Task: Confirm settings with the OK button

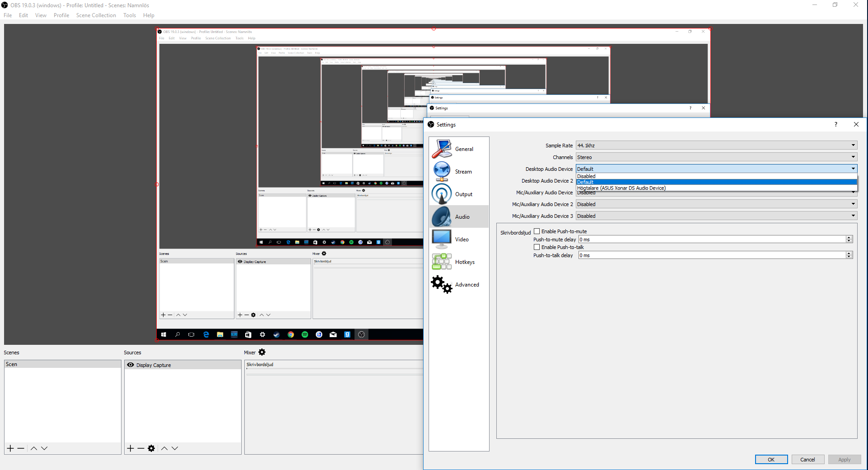Action: (x=771, y=460)
